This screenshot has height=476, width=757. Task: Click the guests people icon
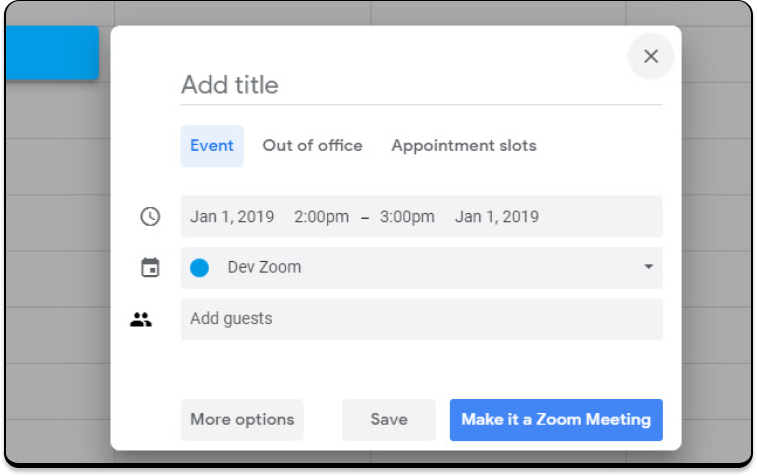point(141,320)
